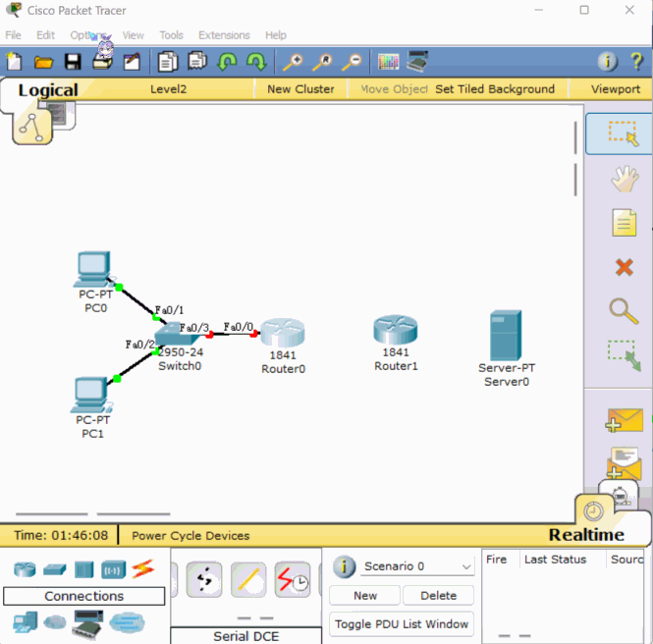Click Toggle PDU List Window

(402, 624)
